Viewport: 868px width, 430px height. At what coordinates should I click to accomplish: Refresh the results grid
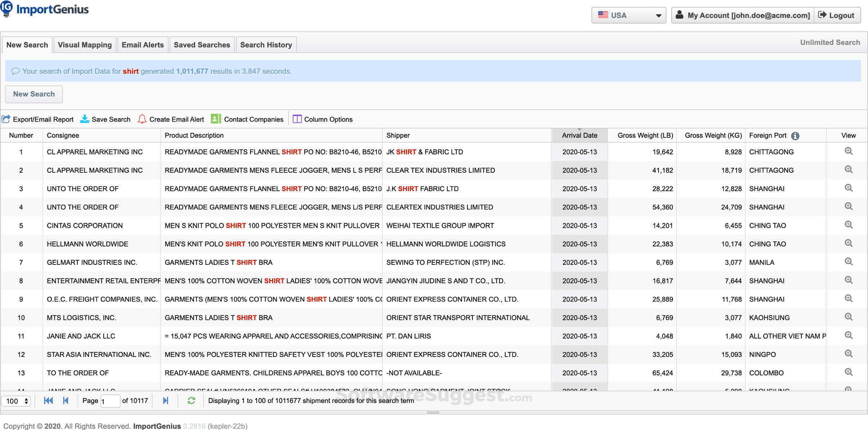(191, 400)
